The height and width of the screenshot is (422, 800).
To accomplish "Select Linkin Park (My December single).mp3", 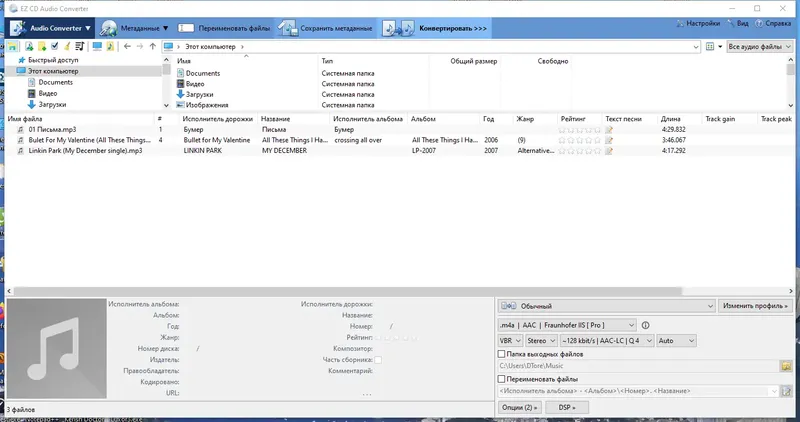I will [x=85, y=151].
